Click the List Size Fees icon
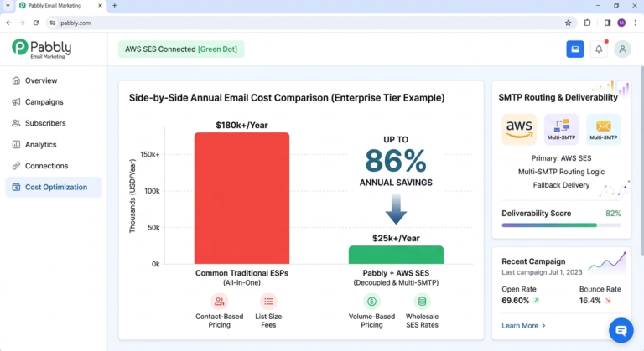644x351 pixels. [x=268, y=302]
